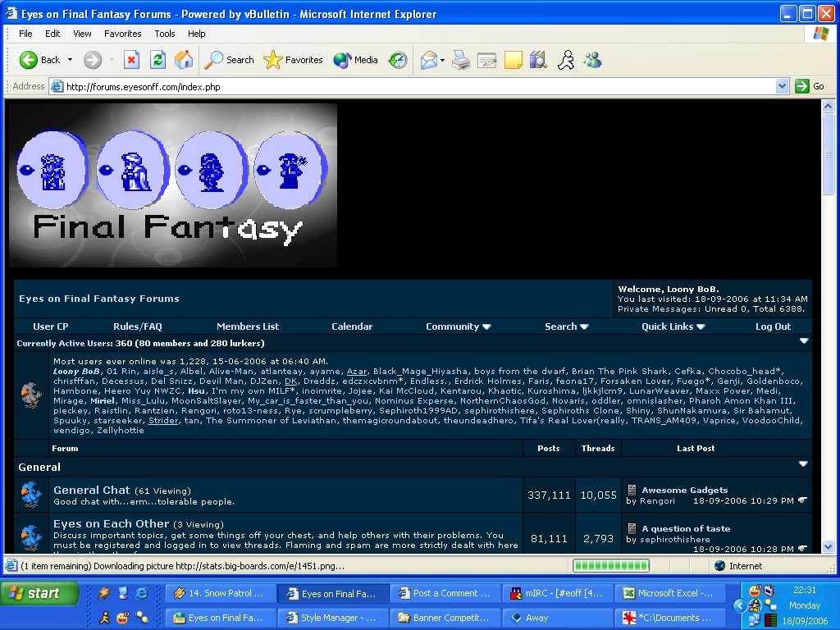
Task: Click the scrollbar down arrow
Action: click(829, 547)
